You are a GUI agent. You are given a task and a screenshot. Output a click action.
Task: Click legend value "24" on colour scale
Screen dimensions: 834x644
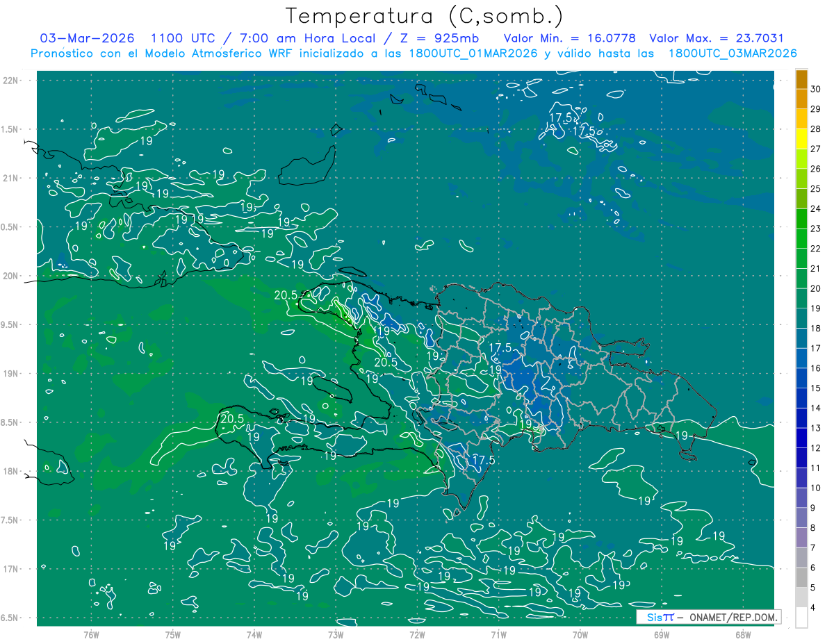coord(816,208)
